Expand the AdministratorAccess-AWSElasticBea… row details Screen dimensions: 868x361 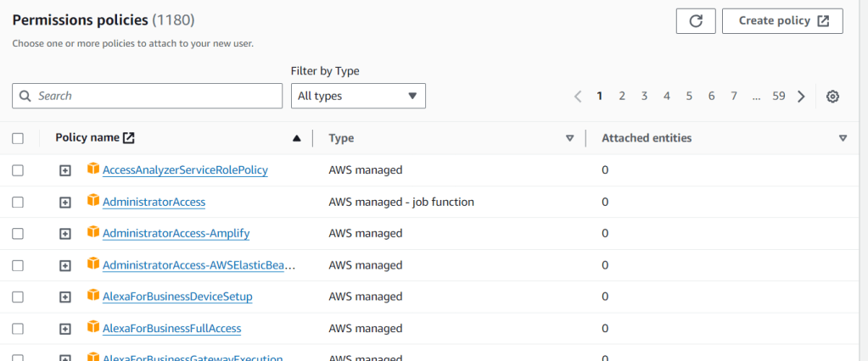65,266
